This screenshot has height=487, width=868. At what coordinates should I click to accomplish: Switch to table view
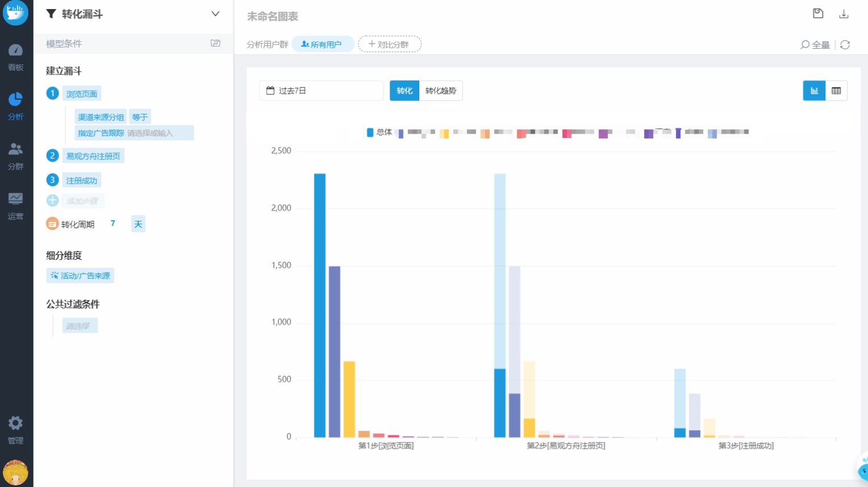point(836,91)
